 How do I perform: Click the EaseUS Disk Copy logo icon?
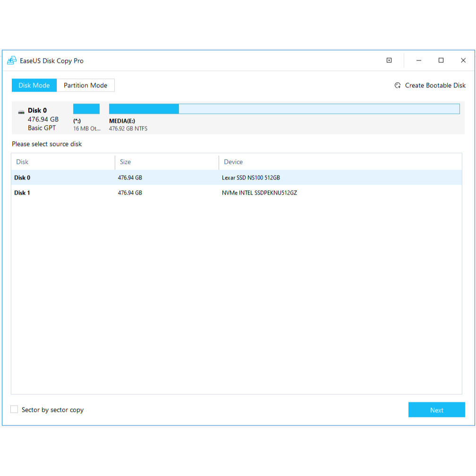pos(12,60)
